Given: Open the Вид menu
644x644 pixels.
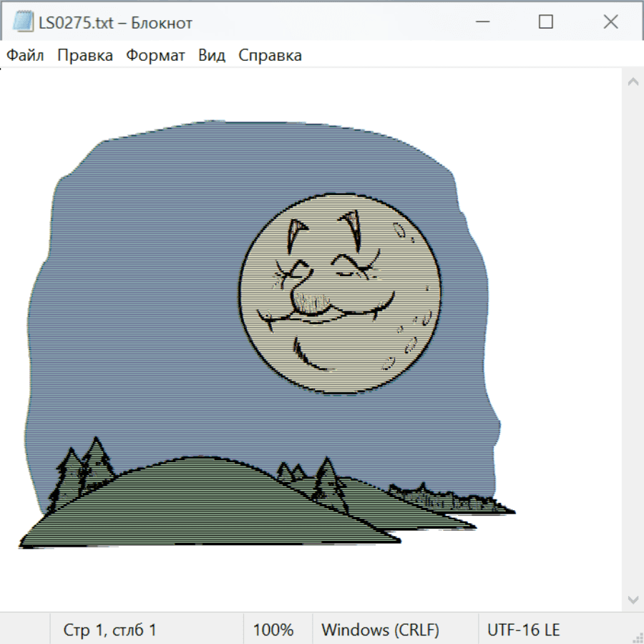Looking at the screenshot, I should 211,56.
